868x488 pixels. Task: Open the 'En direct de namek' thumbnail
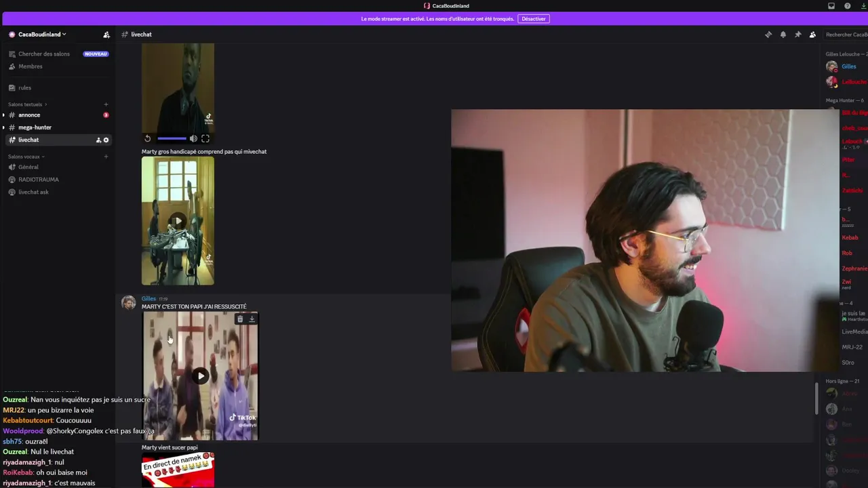pyautogui.click(x=178, y=471)
